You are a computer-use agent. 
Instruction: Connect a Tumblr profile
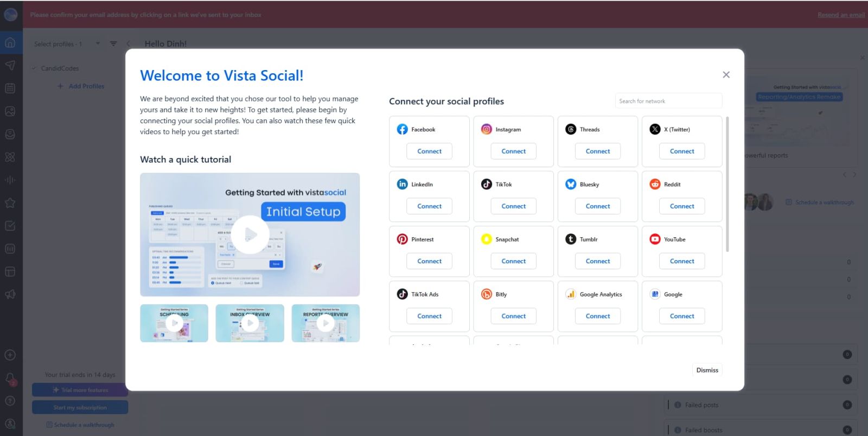(x=598, y=261)
